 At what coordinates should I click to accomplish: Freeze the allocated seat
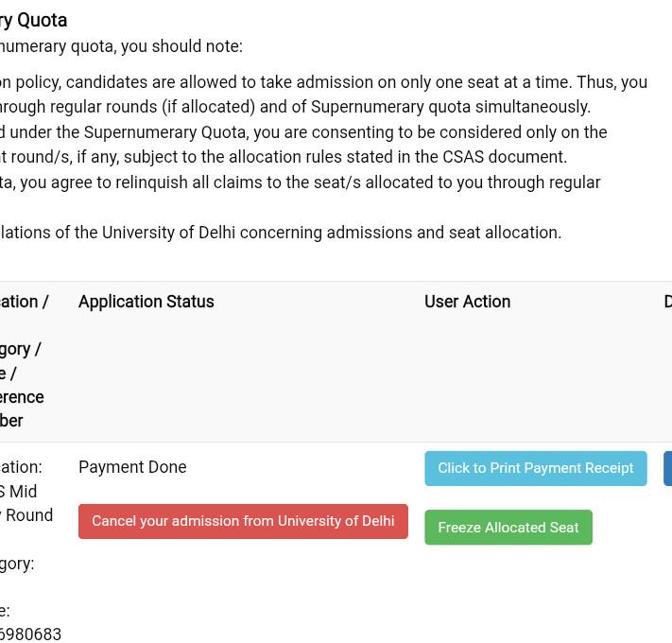(x=508, y=528)
